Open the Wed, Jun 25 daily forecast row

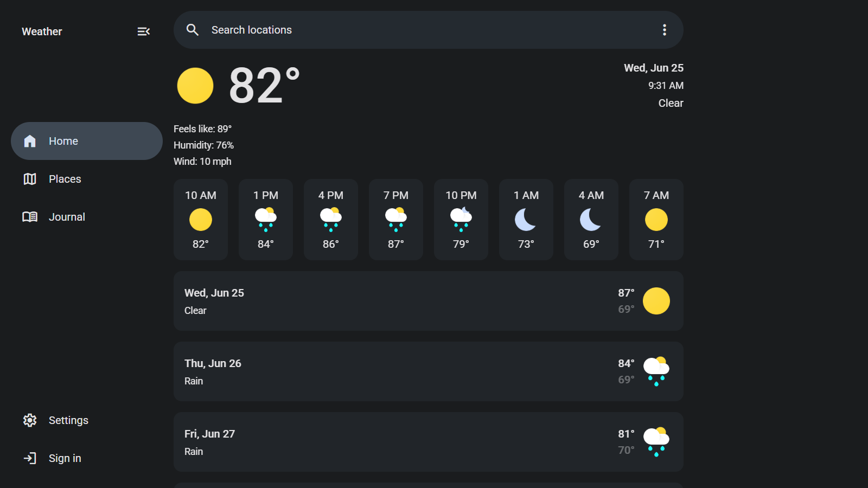click(429, 301)
